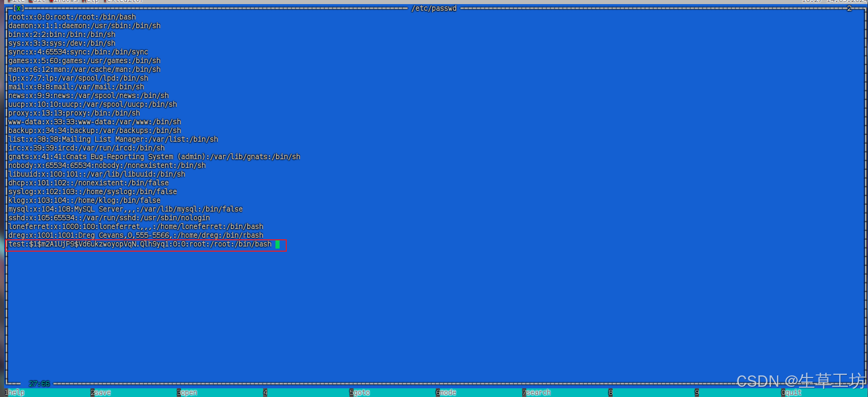The width and height of the screenshot is (868, 397).
Task: Place cursor on the sys:x:3:3 line
Action: coord(62,43)
